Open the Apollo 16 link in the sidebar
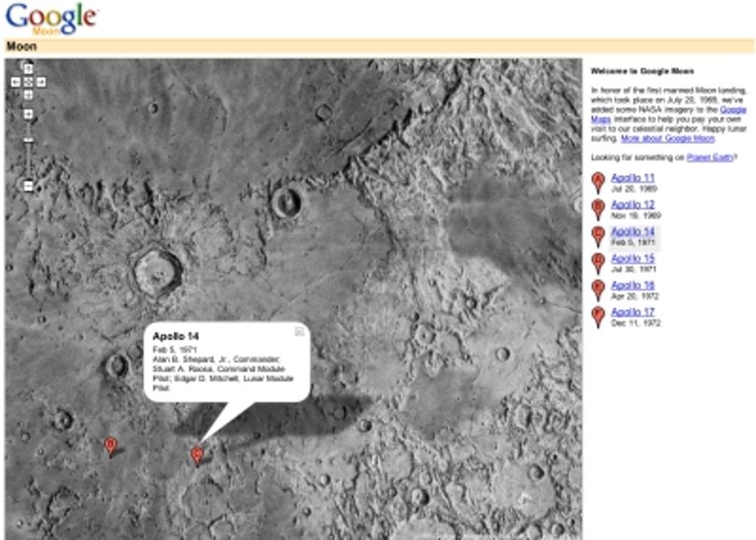756x540 pixels. (x=633, y=285)
